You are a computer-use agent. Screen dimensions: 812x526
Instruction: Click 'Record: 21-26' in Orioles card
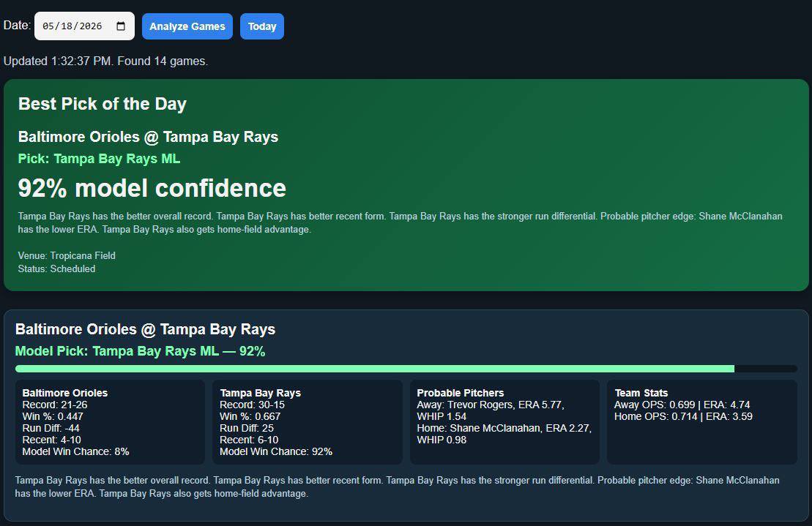point(55,405)
